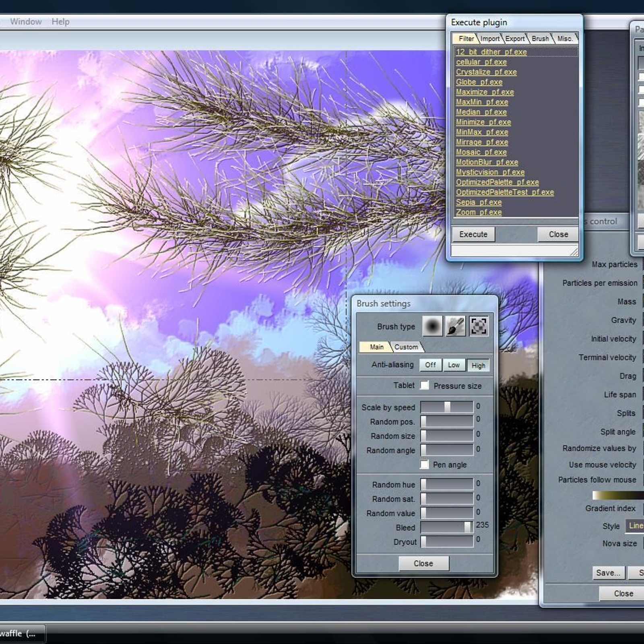644x644 pixels.
Task: Click the Random hue slider
Action: tap(447, 484)
